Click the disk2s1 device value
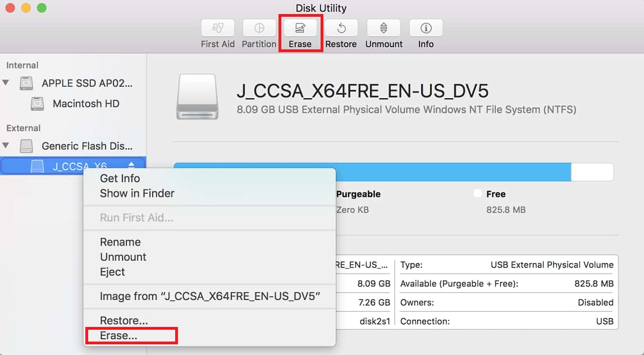644x355 pixels. click(x=374, y=321)
